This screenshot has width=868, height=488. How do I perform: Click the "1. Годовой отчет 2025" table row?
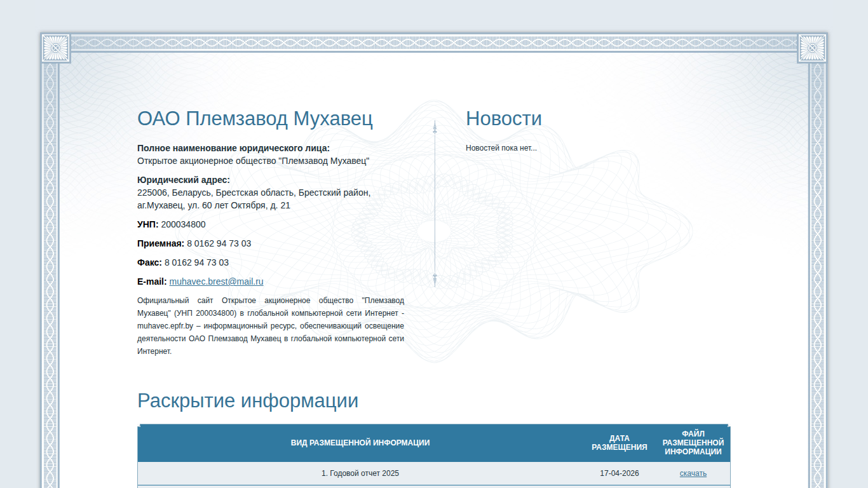point(434,473)
